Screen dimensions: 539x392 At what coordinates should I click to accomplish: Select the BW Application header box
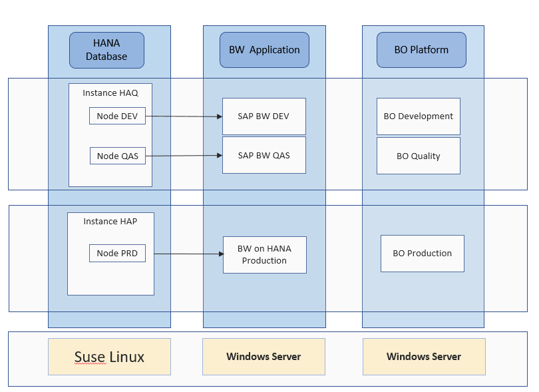pyautogui.click(x=264, y=50)
